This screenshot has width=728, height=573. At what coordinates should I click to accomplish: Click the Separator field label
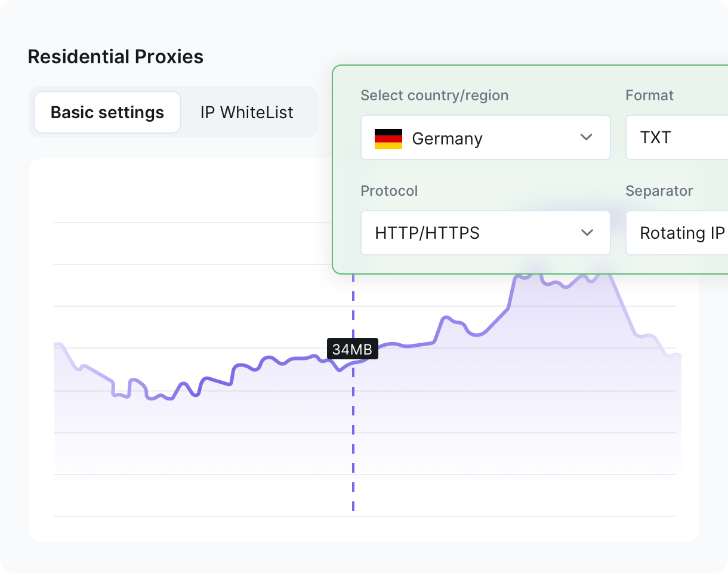coord(659,191)
